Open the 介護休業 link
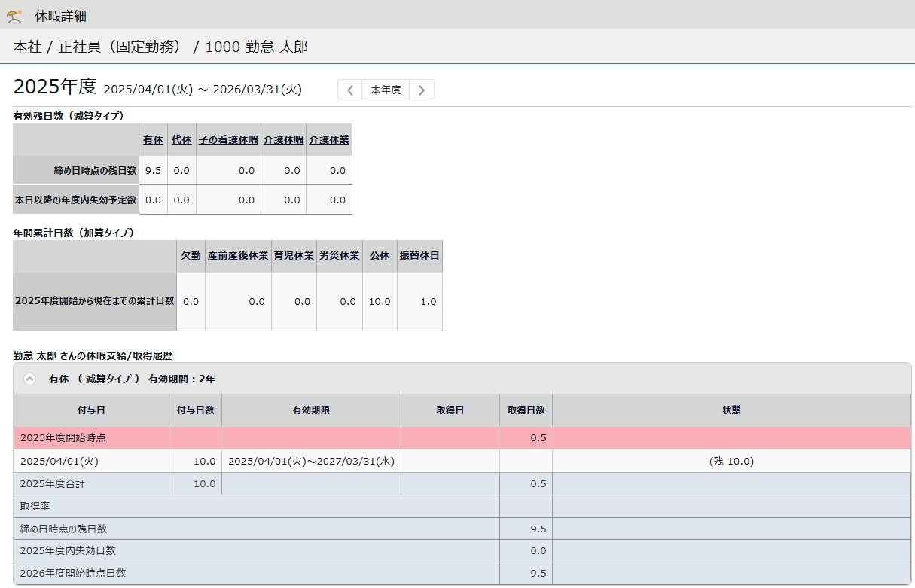 [329, 140]
